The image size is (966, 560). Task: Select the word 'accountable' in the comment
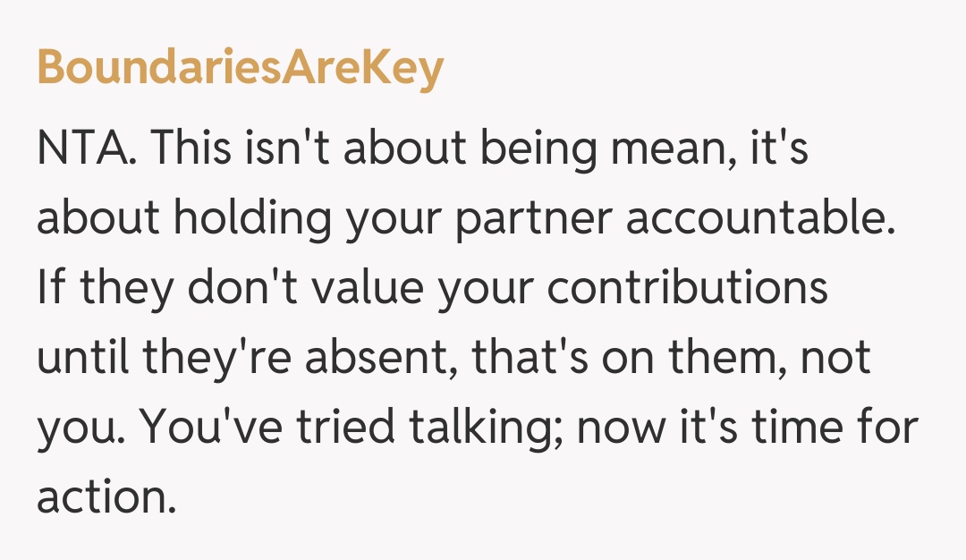pos(760,218)
